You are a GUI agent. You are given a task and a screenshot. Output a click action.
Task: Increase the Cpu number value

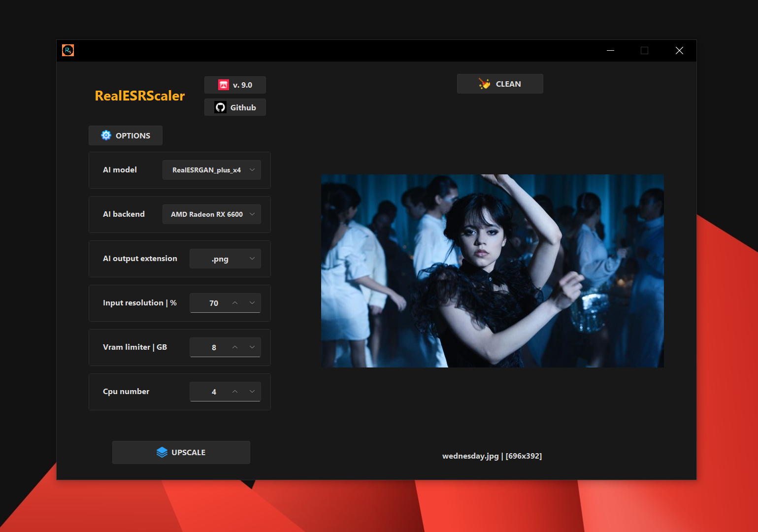point(235,392)
